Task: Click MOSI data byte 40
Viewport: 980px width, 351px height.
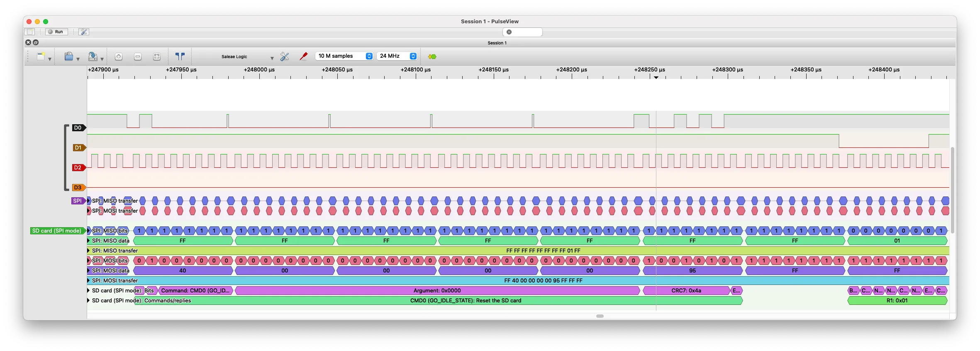Action: (x=183, y=270)
